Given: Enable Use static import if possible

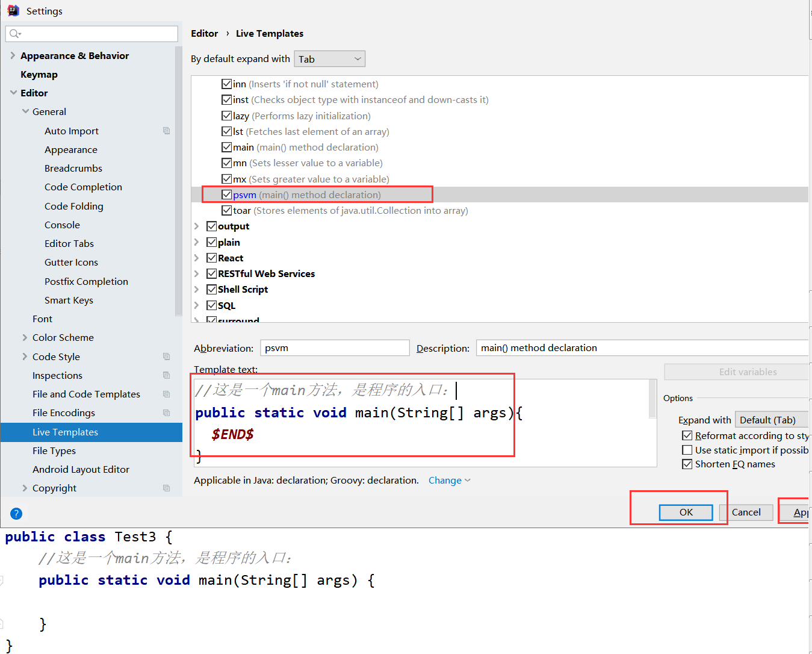Looking at the screenshot, I should (687, 450).
